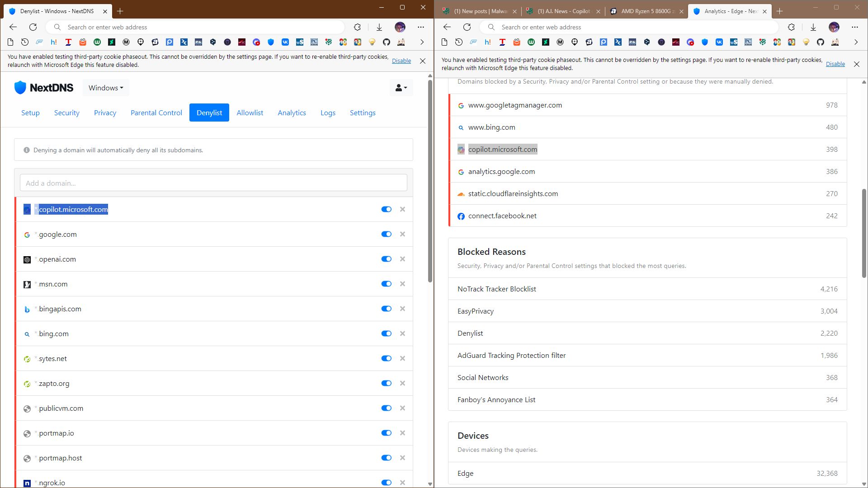
Task: Close the "New posts | Malwar" browser tab
Action: [514, 11]
